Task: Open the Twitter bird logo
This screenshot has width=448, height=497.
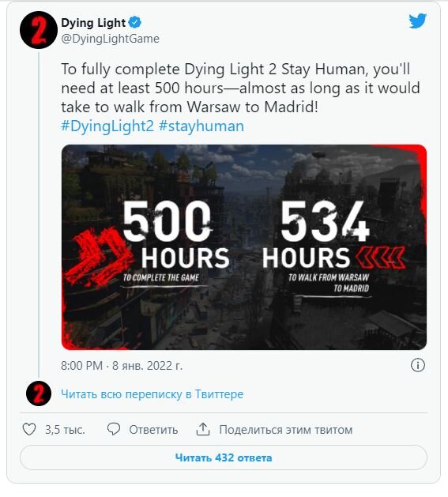Action: coord(417,21)
